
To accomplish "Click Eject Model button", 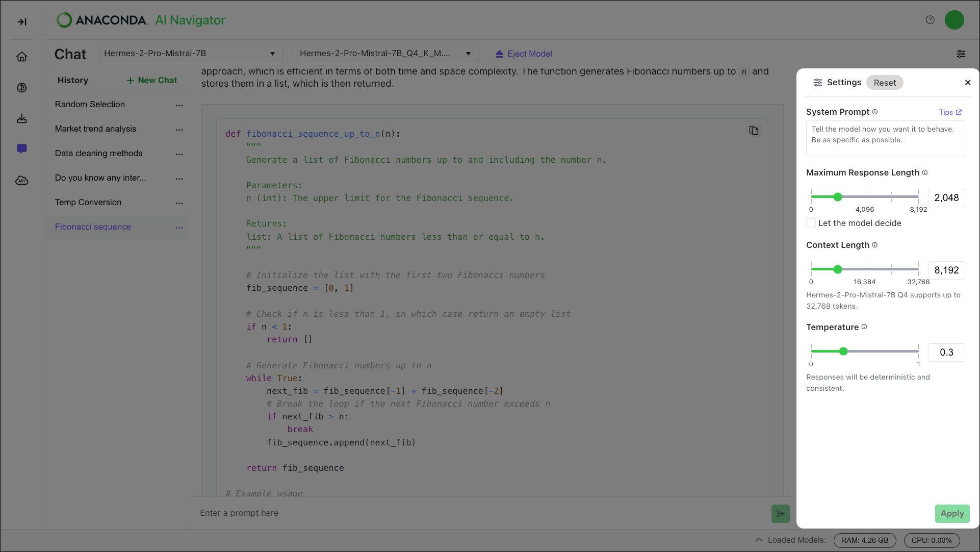I will [x=524, y=54].
